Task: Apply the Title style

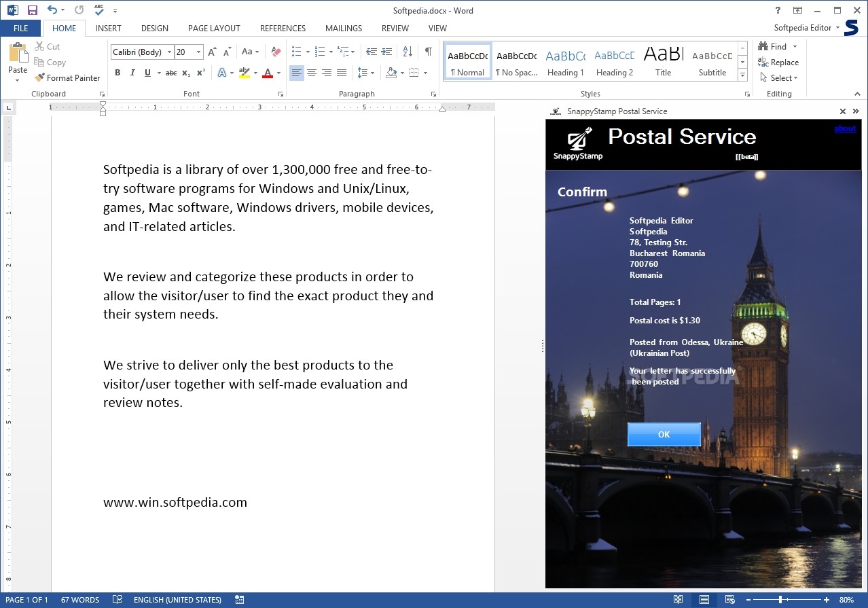Action: [x=664, y=62]
